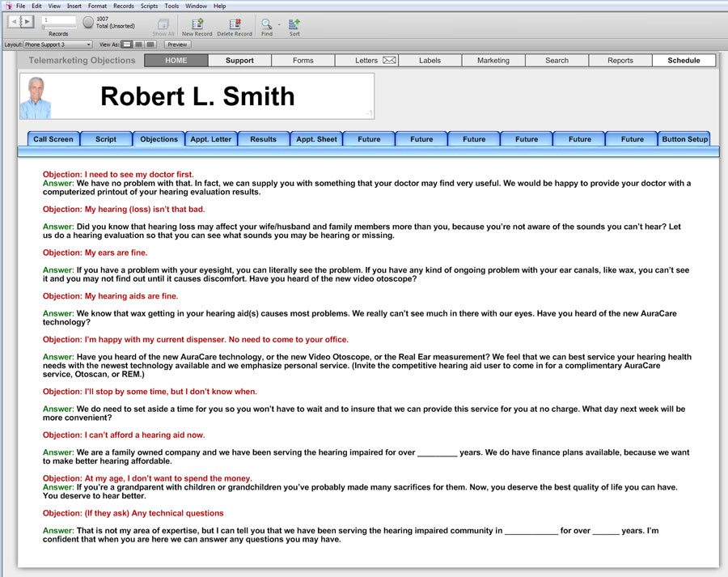728x577 pixels.
Task: Go to previous record using book's left arrow
Action: tap(15, 21)
